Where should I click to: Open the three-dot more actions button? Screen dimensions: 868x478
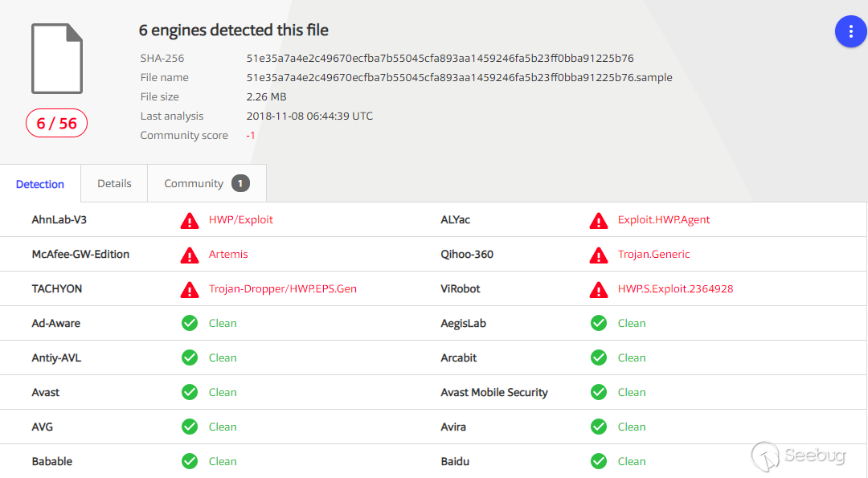coord(850,31)
